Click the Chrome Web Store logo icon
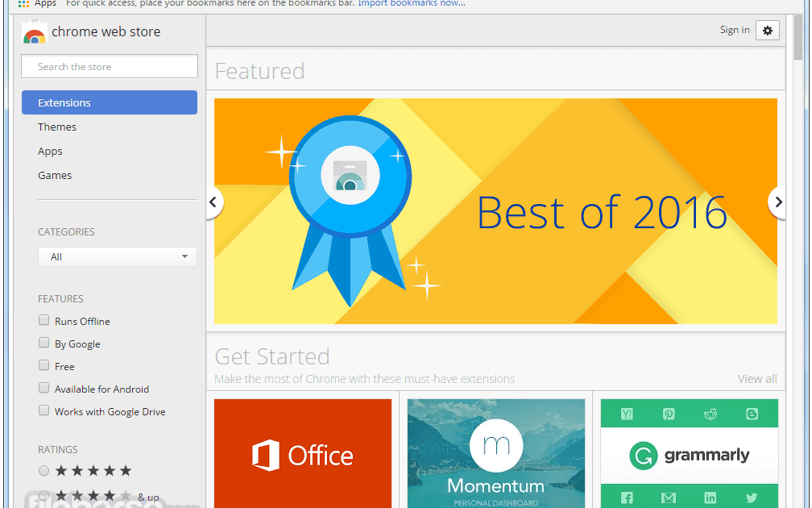Viewport: 812px width, 508px height. [x=35, y=31]
